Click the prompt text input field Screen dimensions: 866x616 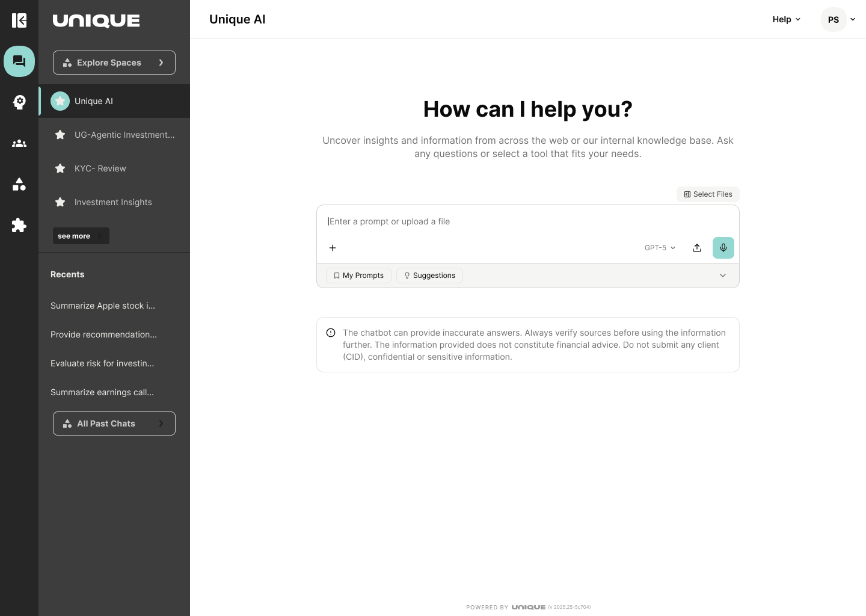click(x=527, y=221)
